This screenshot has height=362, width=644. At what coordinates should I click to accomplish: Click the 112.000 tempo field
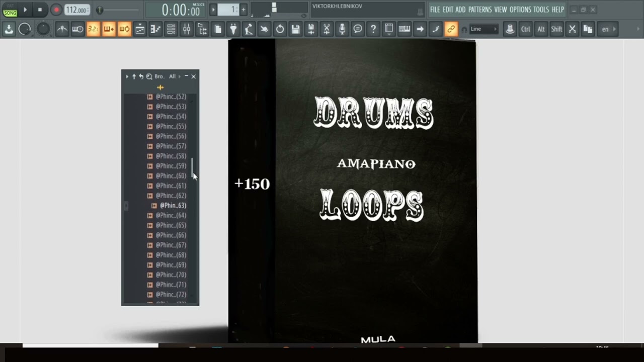77,10
